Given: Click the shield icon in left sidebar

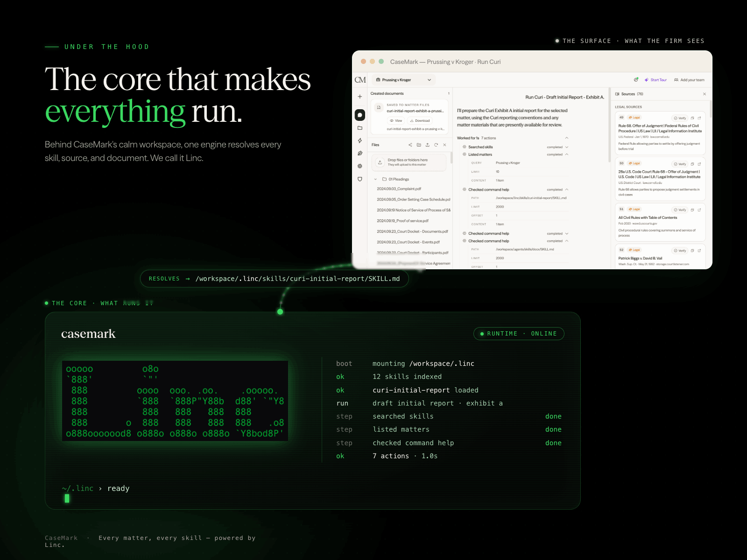Looking at the screenshot, I should (x=360, y=179).
